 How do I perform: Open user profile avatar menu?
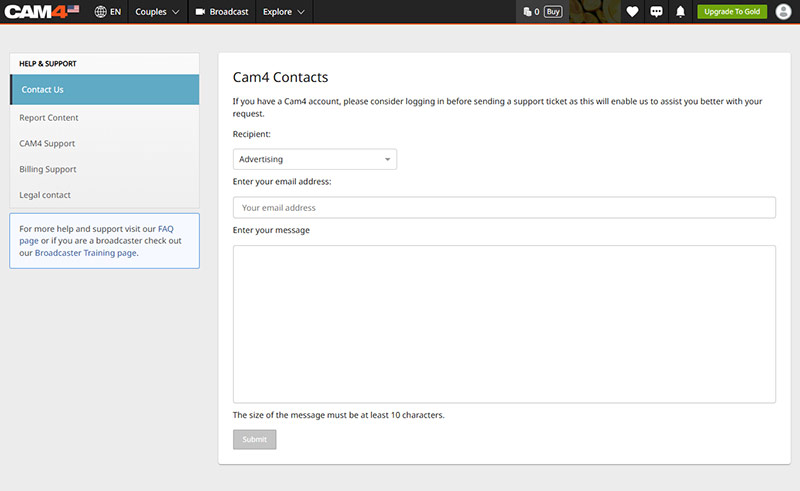[783, 12]
